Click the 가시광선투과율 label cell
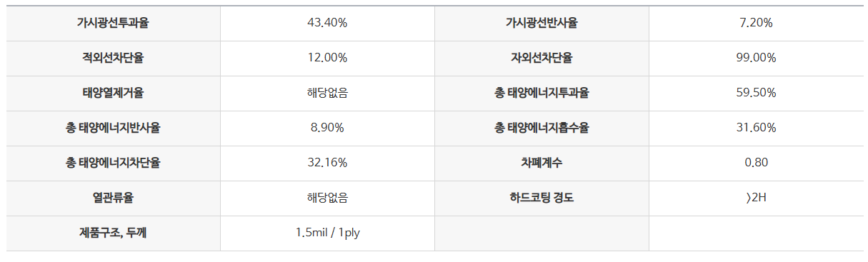The width and height of the screenshot is (868, 262). pos(113,23)
